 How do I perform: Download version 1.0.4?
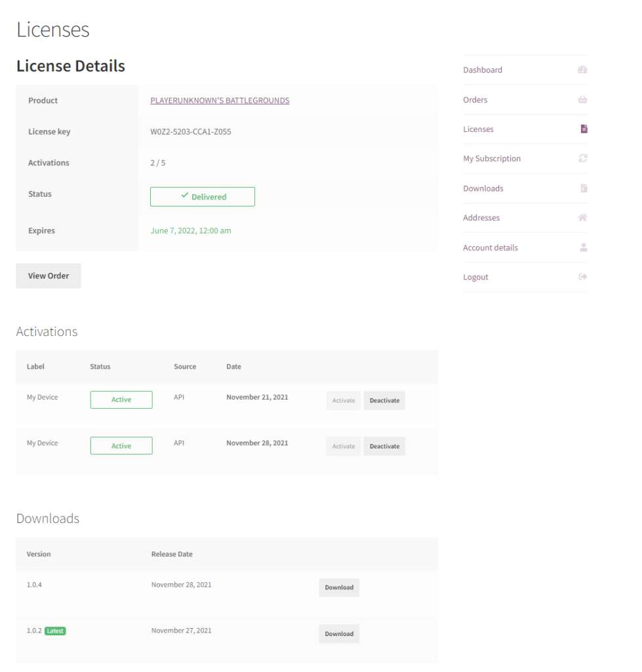click(x=339, y=587)
